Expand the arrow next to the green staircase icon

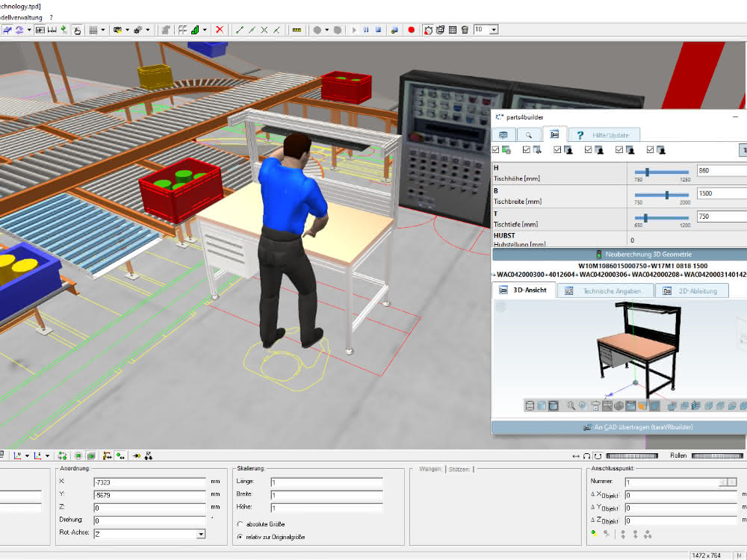[205, 30]
